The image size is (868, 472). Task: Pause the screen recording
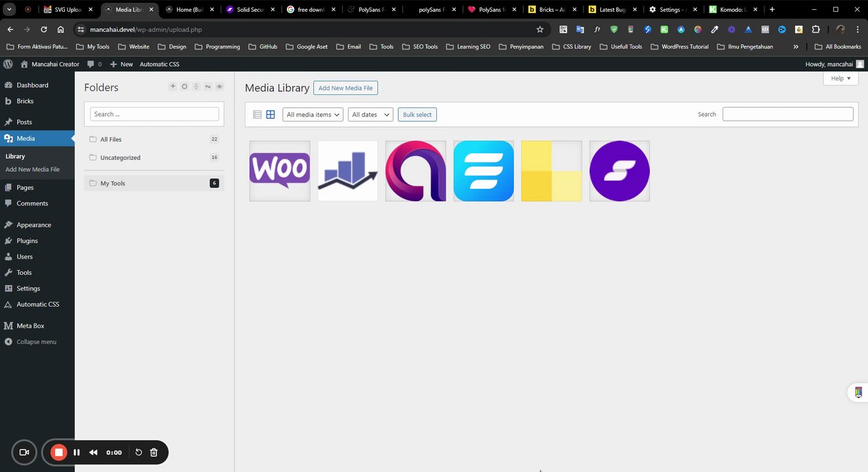click(77, 452)
